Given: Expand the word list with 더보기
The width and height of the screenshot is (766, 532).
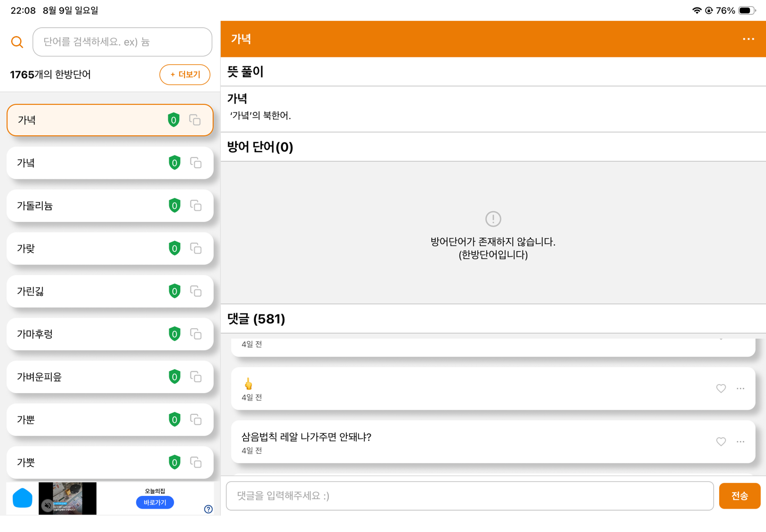Looking at the screenshot, I should coord(185,74).
